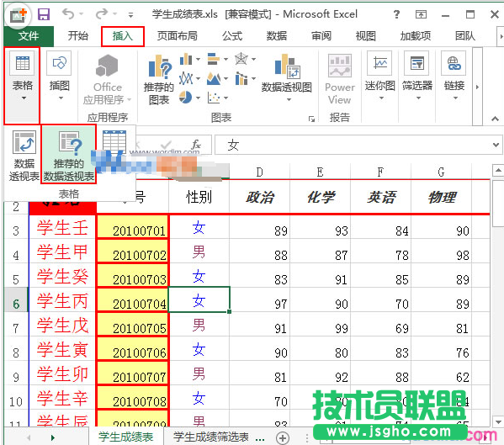This screenshot has width=504, height=445.
Task: Switch to the 开始 (Home) tab
Action: click(77, 35)
